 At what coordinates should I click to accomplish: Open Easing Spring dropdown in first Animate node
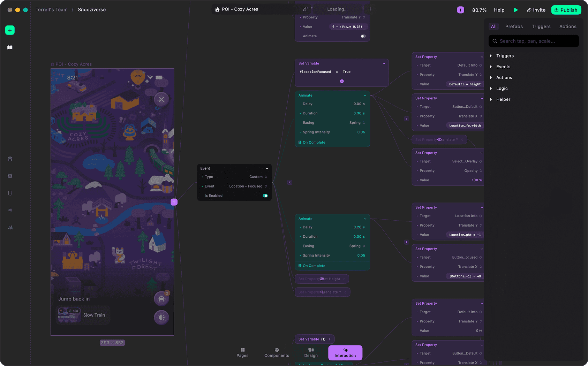click(357, 123)
